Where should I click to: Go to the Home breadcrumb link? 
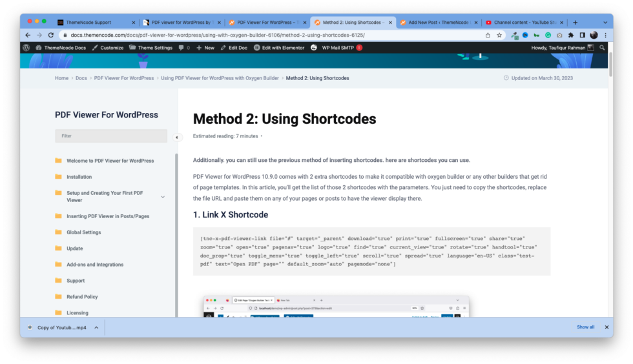61,78
